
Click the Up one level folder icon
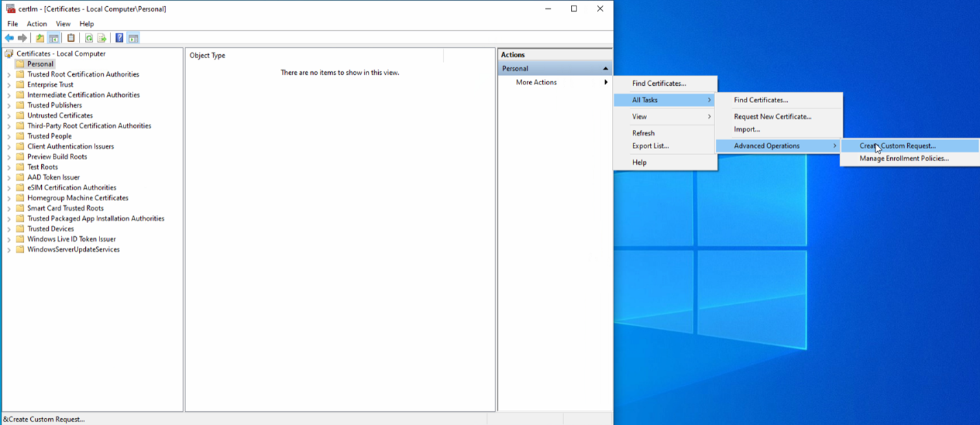click(39, 38)
